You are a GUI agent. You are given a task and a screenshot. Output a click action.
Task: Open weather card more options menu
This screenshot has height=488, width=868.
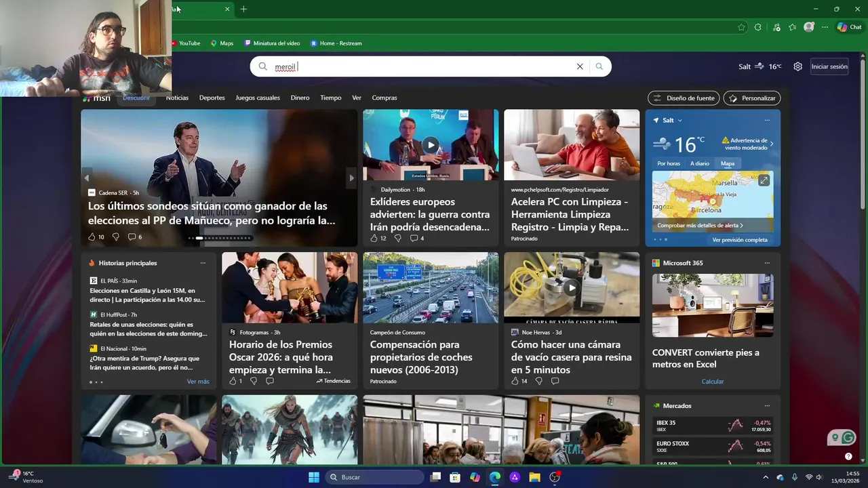(767, 120)
